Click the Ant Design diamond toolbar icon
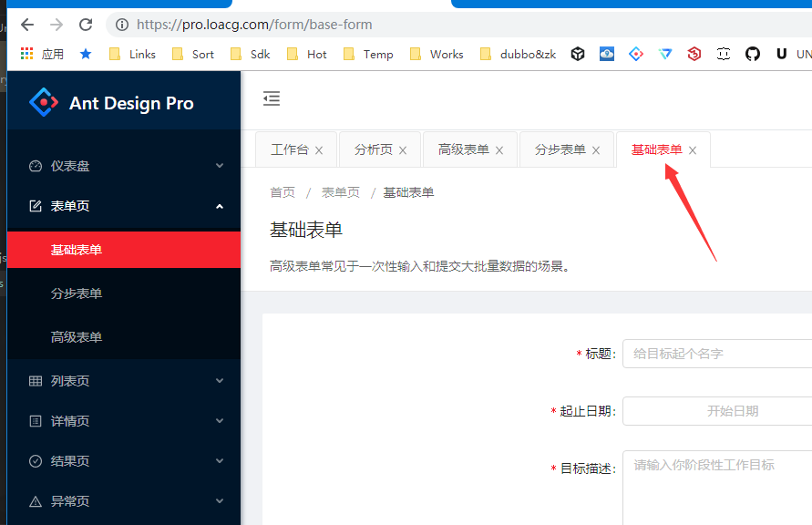The image size is (812, 525). (x=636, y=54)
